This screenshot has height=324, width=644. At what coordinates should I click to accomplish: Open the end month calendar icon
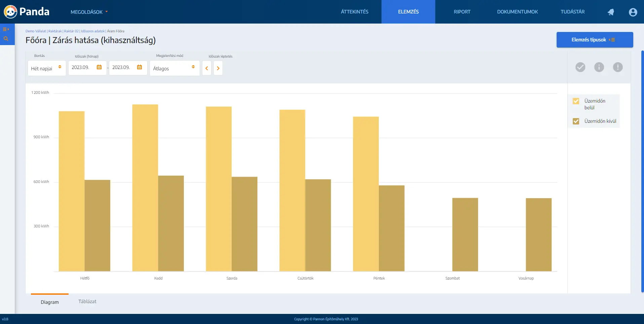pyautogui.click(x=139, y=67)
